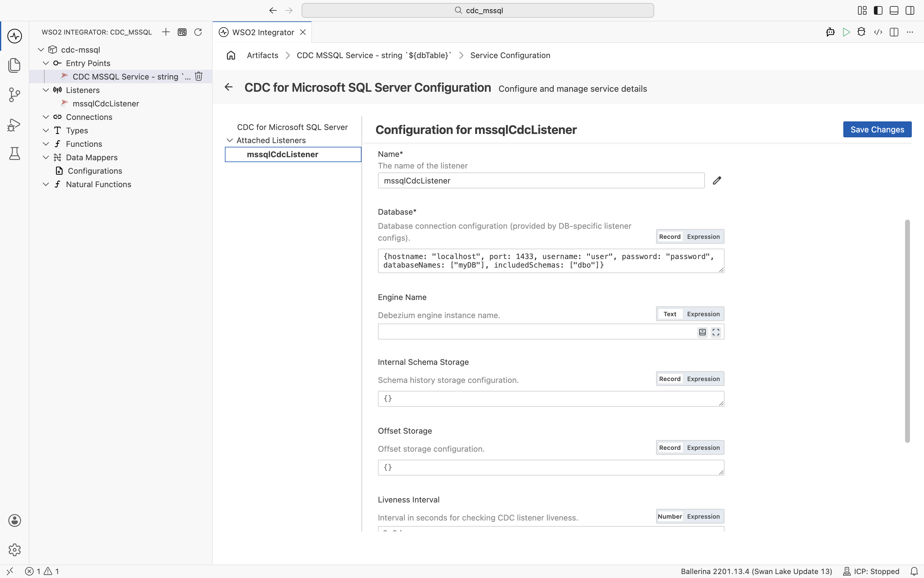The width and height of the screenshot is (924, 578).
Task: Collapse the Listeners section
Action: click(x=46, y=90)
